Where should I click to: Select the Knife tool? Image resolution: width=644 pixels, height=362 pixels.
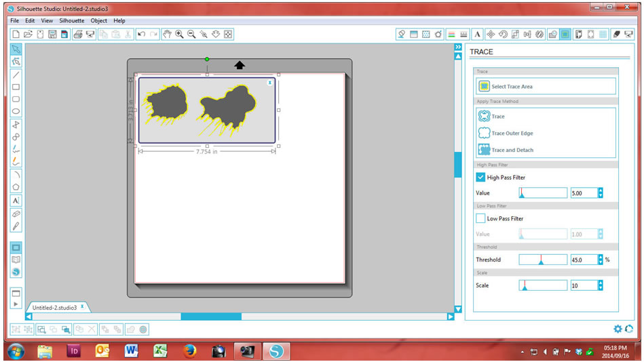(16, 226)
